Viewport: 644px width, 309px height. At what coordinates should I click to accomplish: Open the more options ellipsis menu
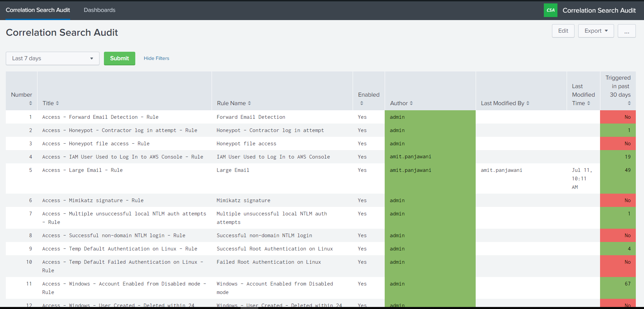(x=627, y=31)
